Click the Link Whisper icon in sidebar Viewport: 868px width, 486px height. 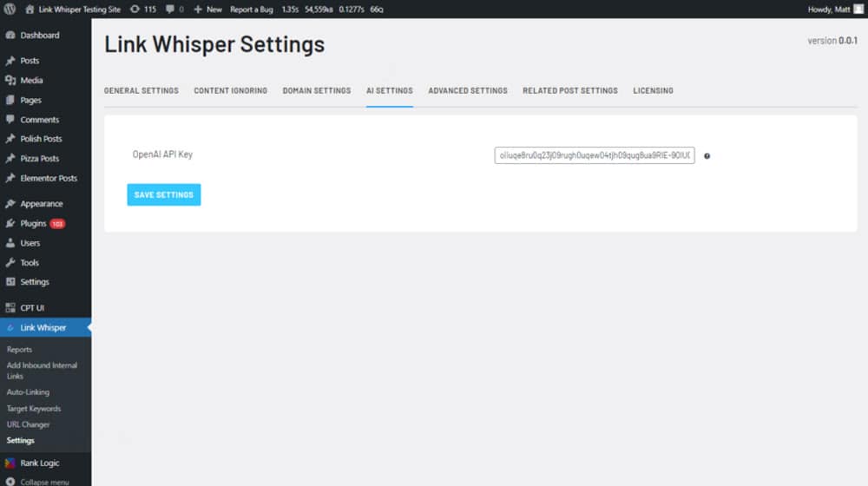(x=10, y=328)
